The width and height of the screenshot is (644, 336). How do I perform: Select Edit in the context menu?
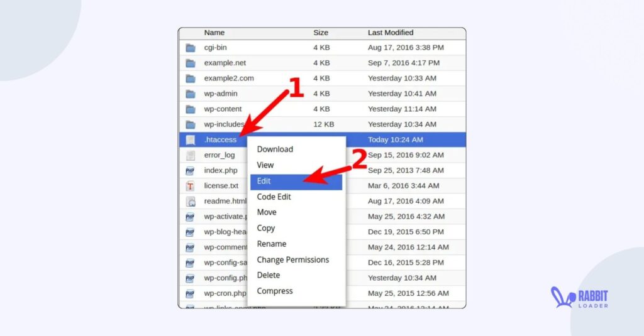[x=296, y=181]
